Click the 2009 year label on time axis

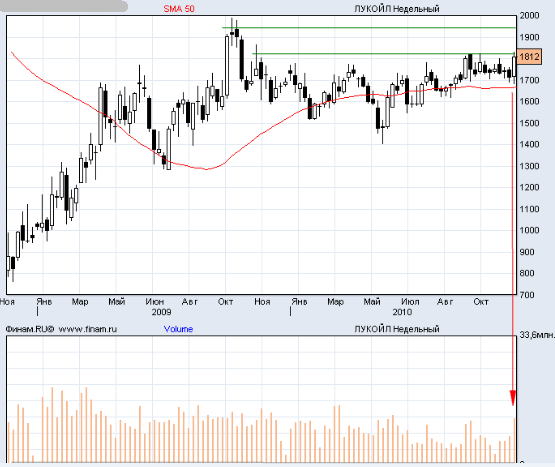pos(161,312)
